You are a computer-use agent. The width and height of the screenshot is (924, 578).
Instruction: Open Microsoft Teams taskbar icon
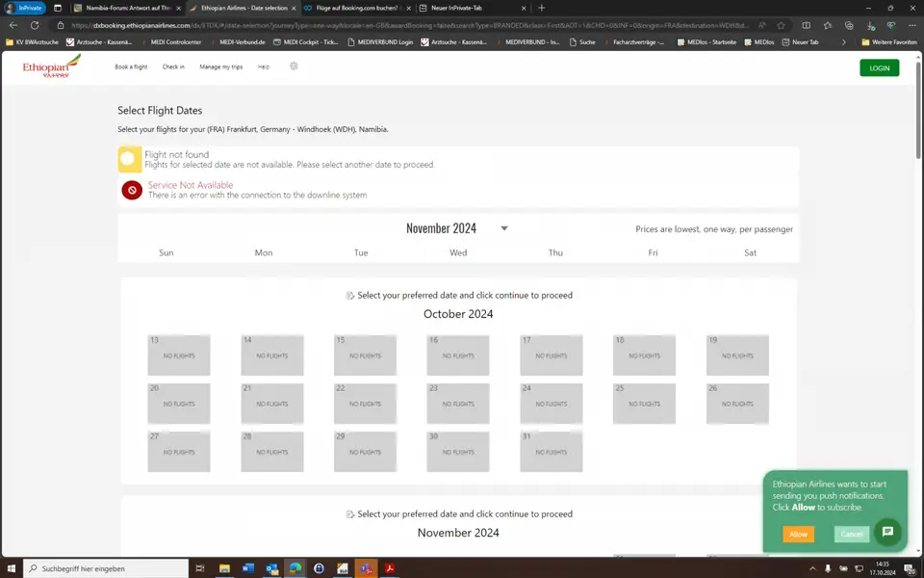click(x=366, y=568)
